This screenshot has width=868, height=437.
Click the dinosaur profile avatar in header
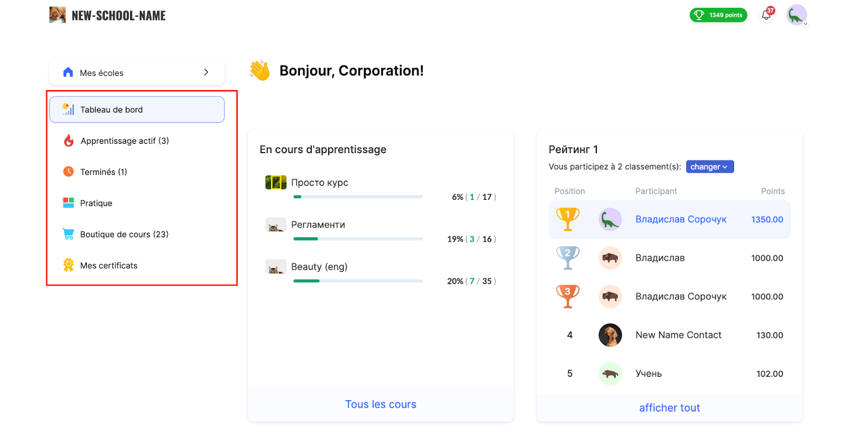click(796, 15)
